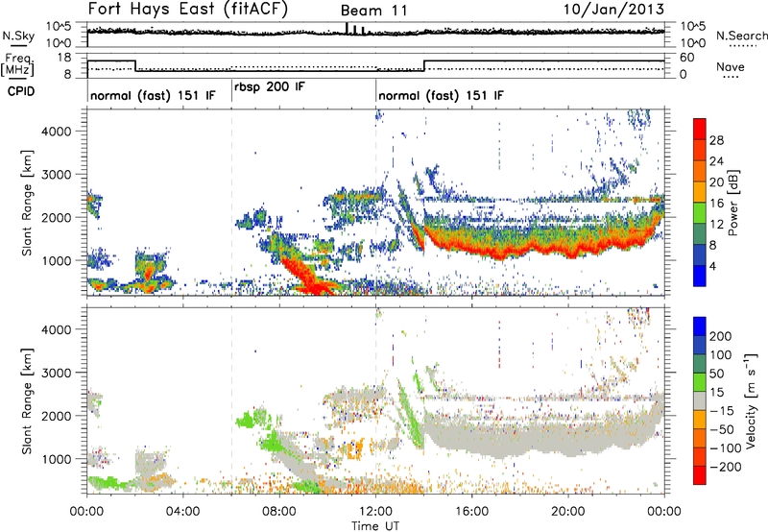This screenshot has width=768, height=532.
Task: Click the '04:00' time axis label
Action: [x=183, y=512]
